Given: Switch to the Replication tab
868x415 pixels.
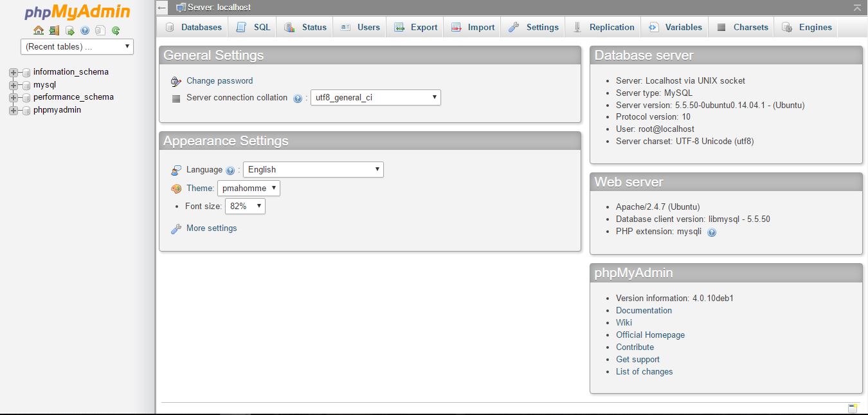Looking at the screenshot, I should 603,27.
